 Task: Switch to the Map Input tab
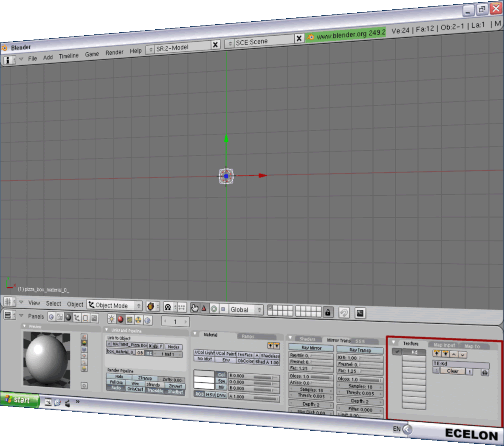coord(444,345)
